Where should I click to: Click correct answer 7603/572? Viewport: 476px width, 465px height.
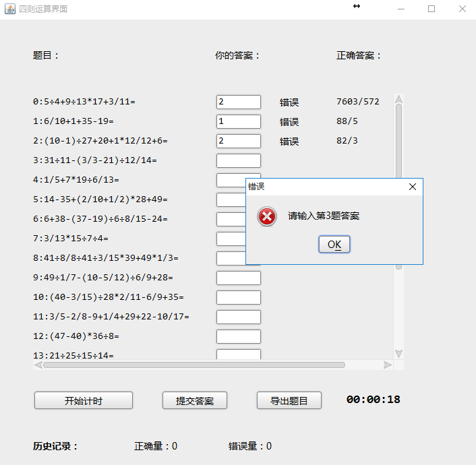pos(358,102)
